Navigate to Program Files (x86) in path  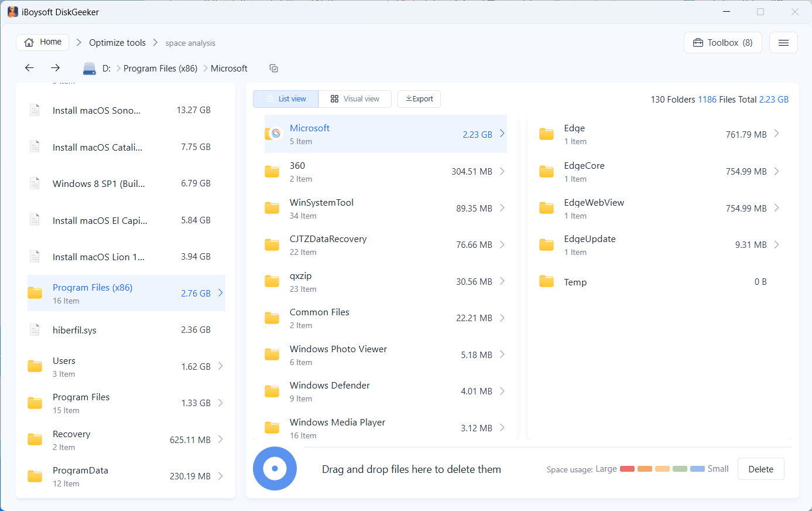160,69
